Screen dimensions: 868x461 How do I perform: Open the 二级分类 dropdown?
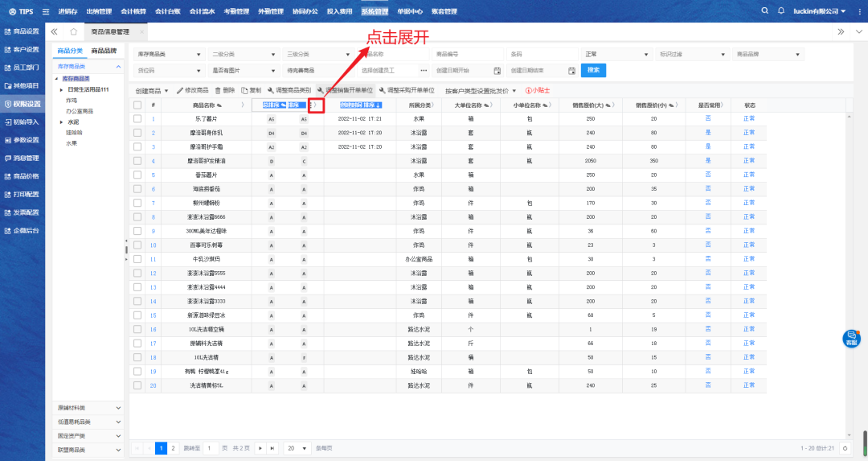[242, 54]
